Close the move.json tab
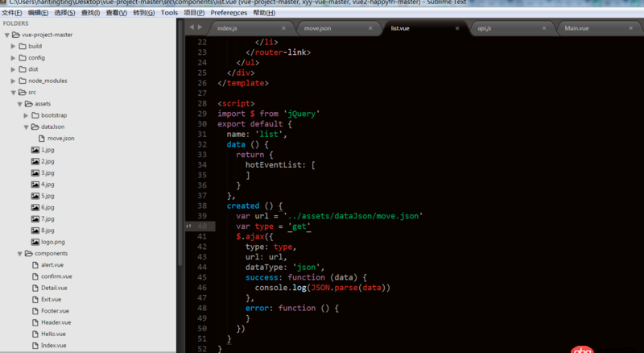644x353 pixels. pyautogui.click(x=370, y=28)
